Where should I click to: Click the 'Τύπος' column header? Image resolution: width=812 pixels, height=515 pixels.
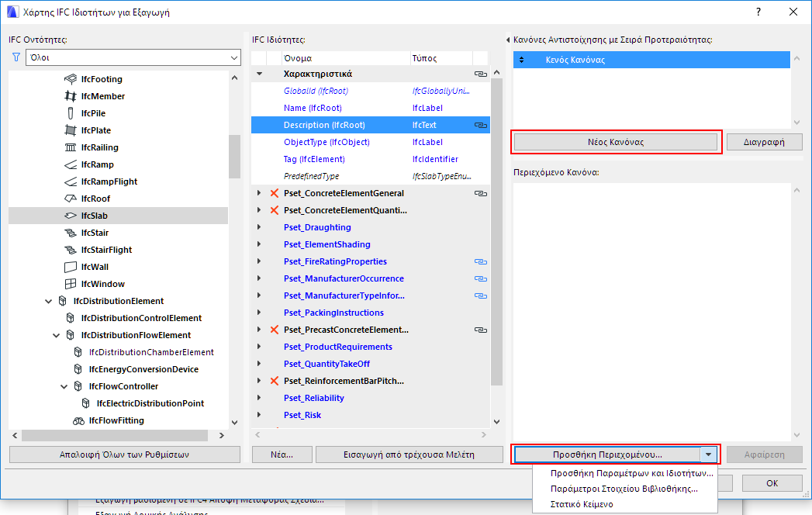point(441,58)
